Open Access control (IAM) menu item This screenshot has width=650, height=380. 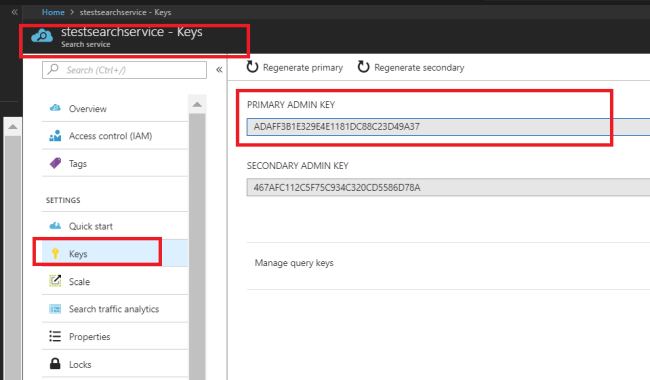115,136
